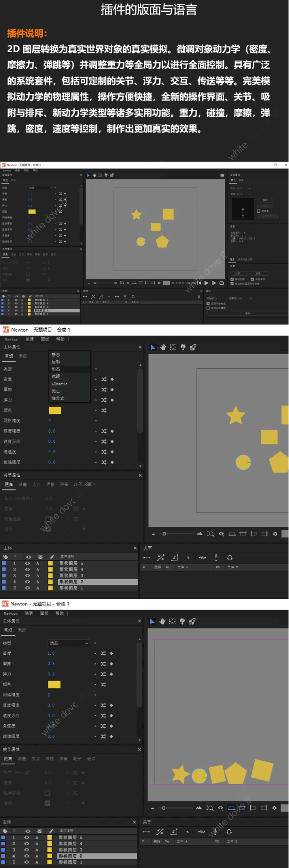Choose 触发式 from the type list in middle window
Image resolution: width=289 pixels, height=868 pixels.
point(70,398)
